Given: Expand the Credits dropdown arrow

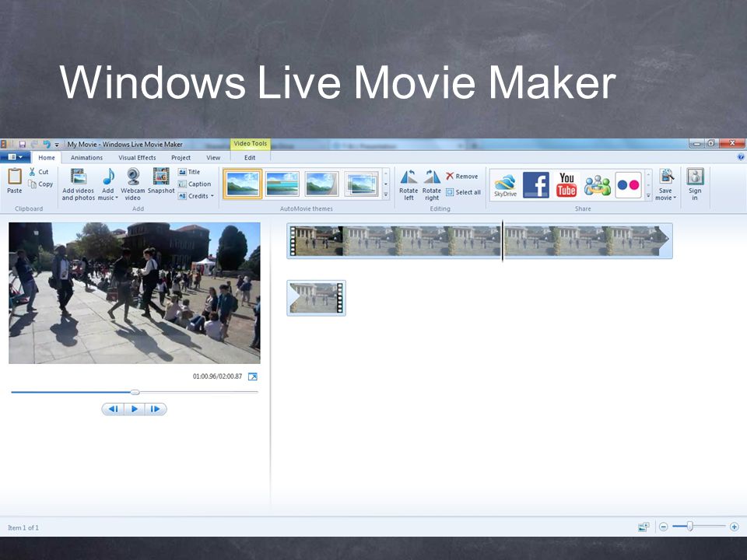Looking at the screenshot, I should (212, 196).
